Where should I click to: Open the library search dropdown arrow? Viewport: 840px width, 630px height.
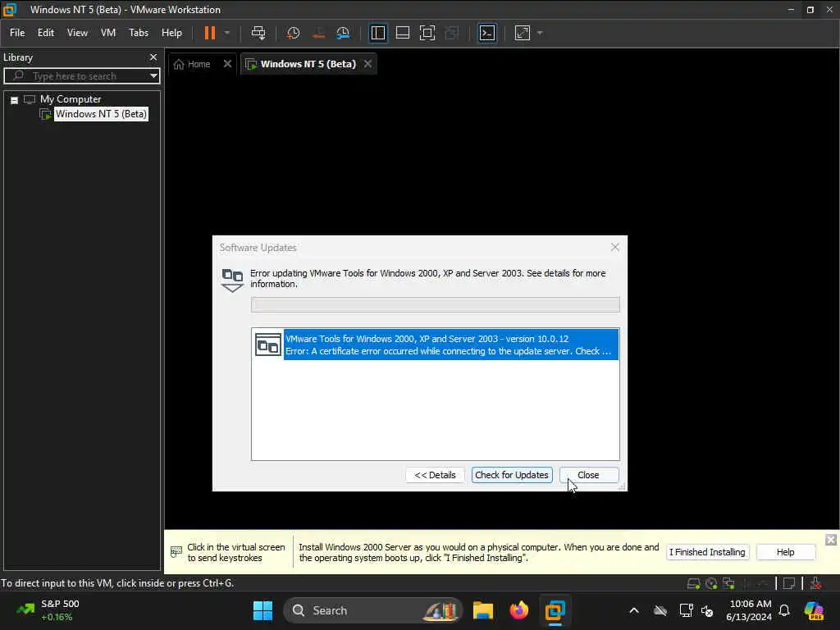(x=153, y=76)
